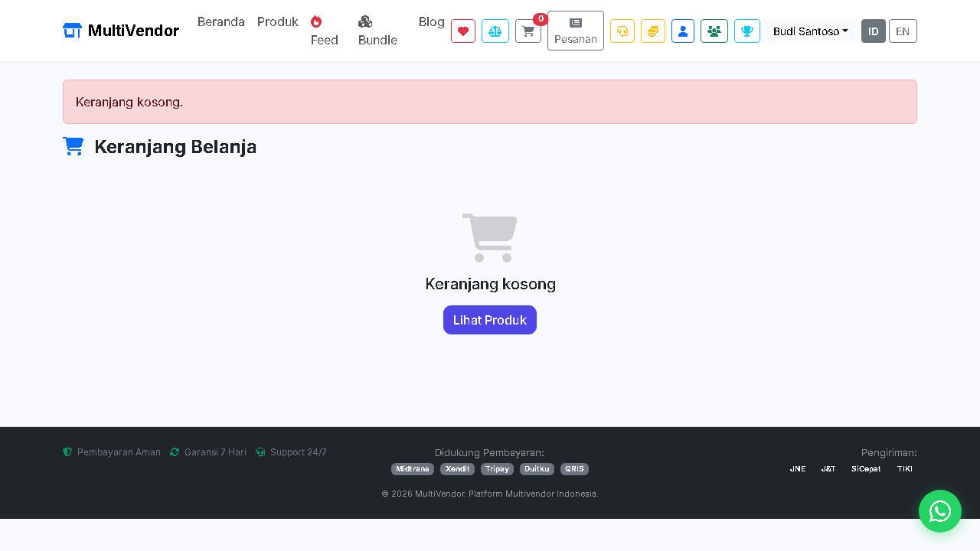
Task: Click the QRIS payment badge
Action: point(574,469)
